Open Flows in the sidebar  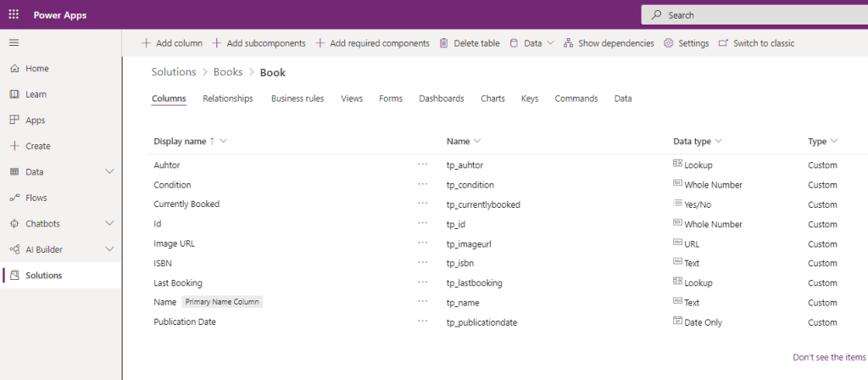[x=36, y=198]
